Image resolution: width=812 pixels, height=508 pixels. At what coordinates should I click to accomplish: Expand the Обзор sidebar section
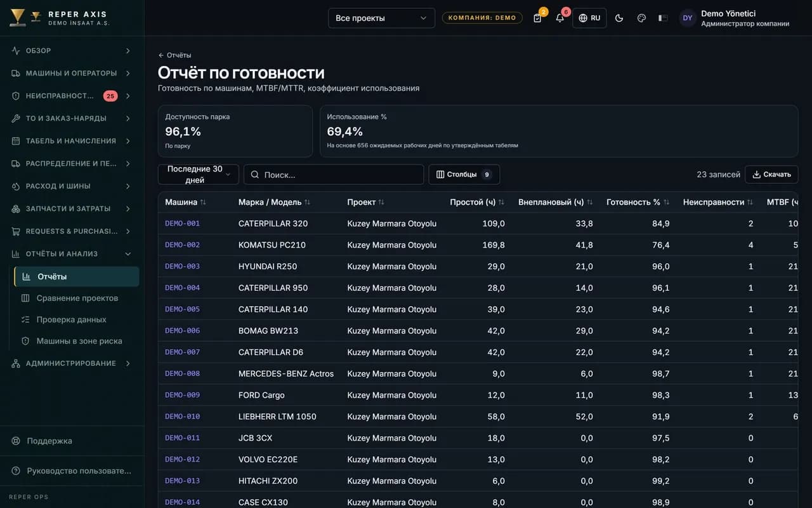72,51
